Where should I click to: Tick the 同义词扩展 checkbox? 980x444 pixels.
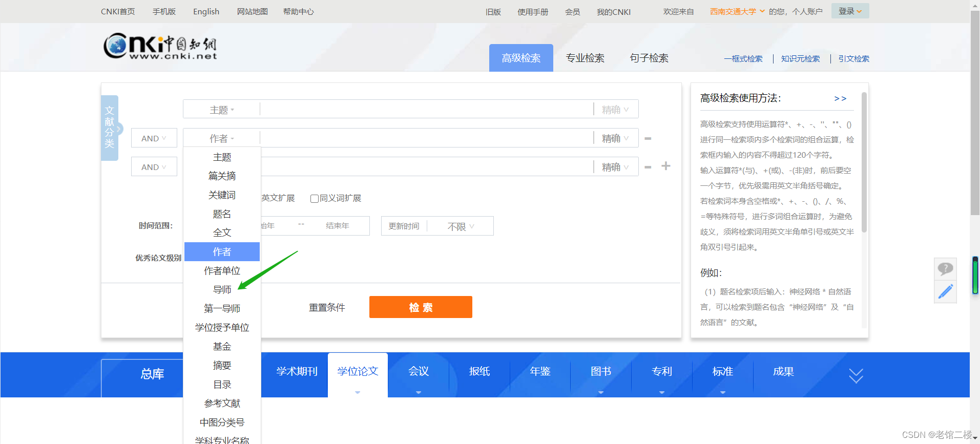point(315,198)
